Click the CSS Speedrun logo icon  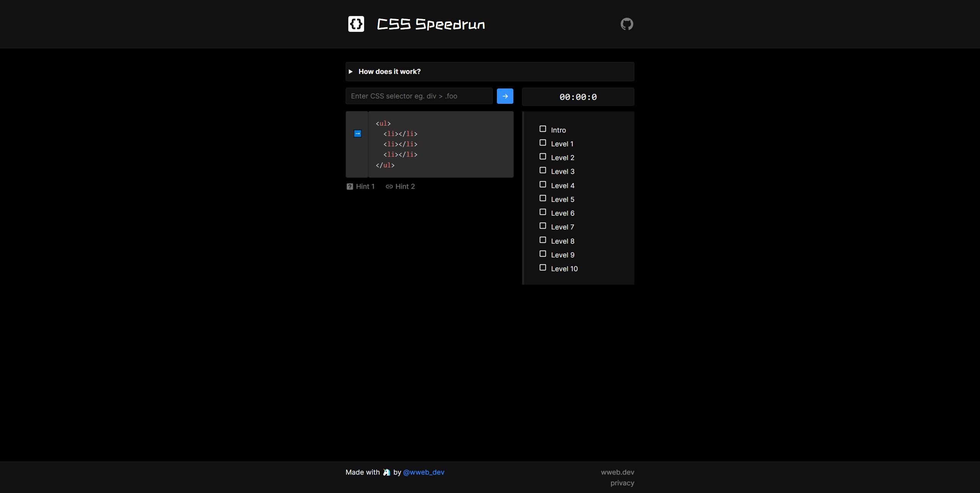[x=356, y=24]
